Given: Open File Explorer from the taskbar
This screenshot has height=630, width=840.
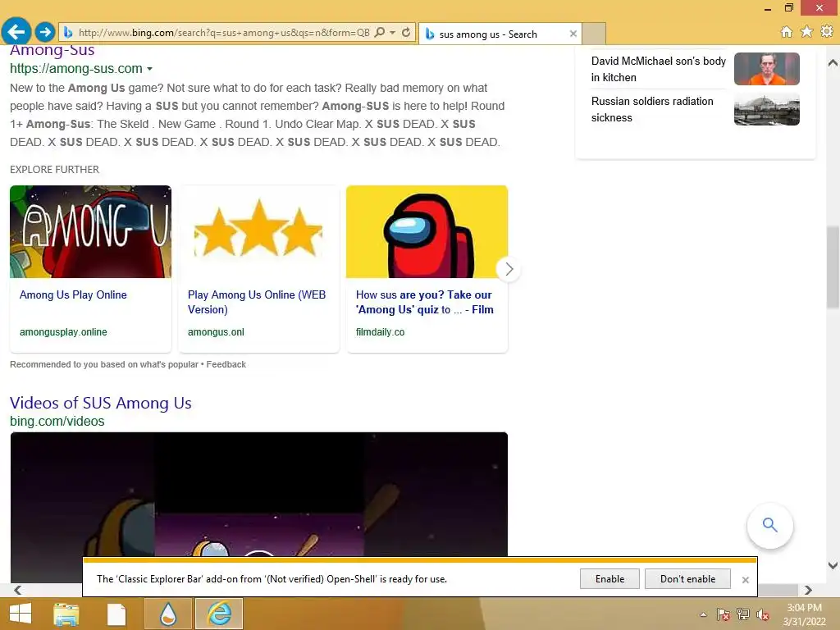Looking at the screenshot, I should coord(66,614).
